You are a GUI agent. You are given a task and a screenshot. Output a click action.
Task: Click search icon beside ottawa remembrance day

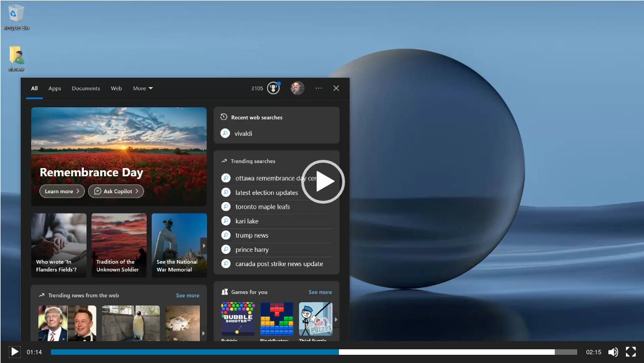226,178
